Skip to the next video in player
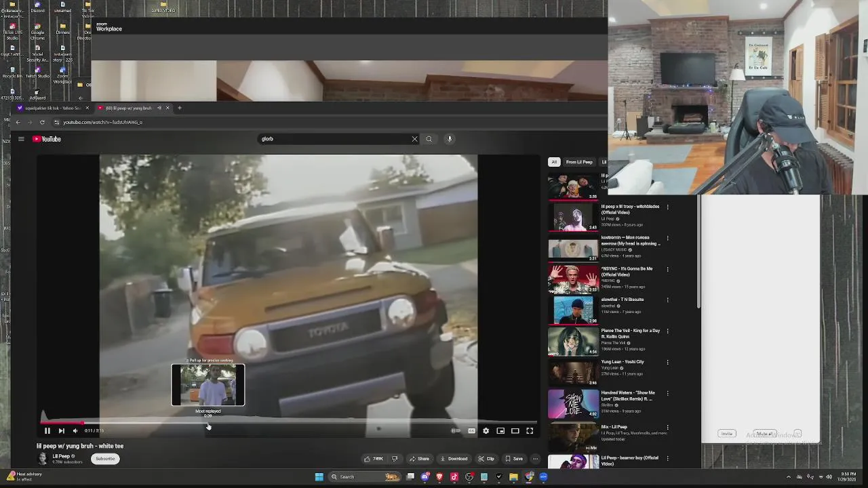 [61, 430]
